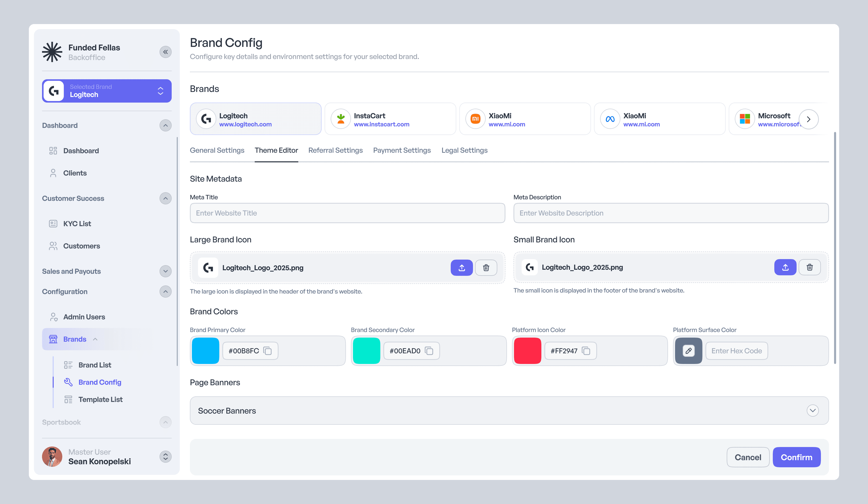Click the Brand Secondary Color teal swatch
Image resolution: width=868 pixels, height=504 pixels.
click(366, 351)
